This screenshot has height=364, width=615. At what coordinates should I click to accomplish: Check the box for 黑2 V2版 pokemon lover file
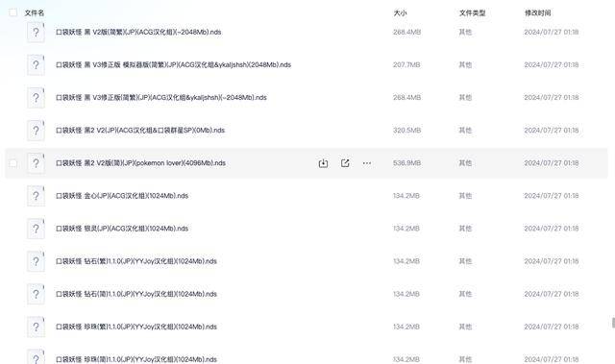point(12,163)
